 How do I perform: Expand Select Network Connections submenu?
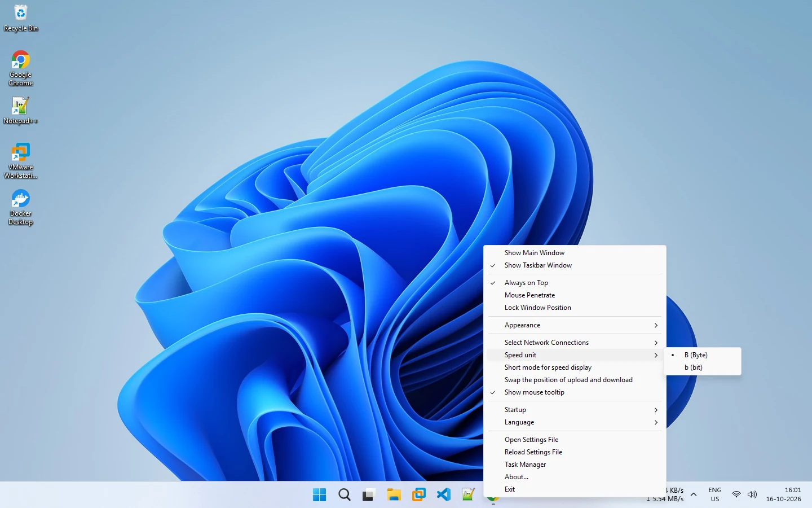(x=575, y=343)
